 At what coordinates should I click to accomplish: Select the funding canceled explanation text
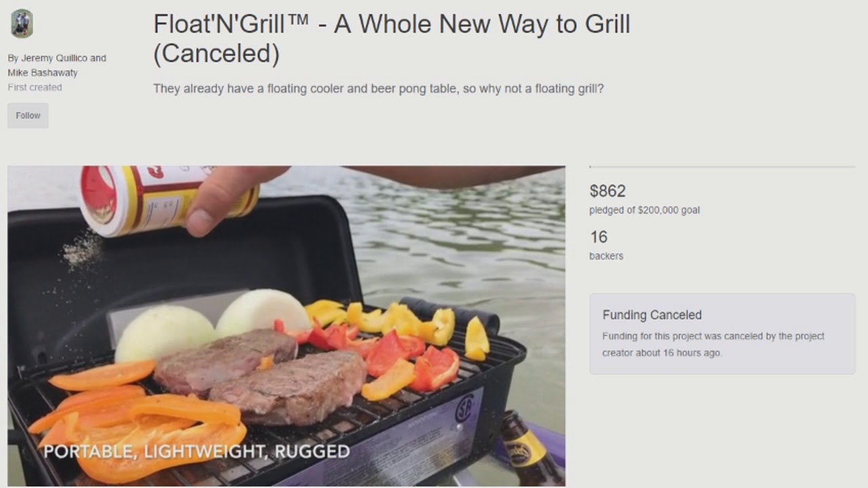pyautogui.click(x=713, y=344)
